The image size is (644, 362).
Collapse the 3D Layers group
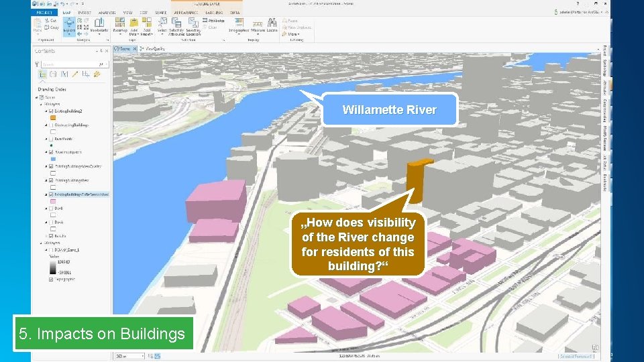pyautogui.click(x=41, y=105)
